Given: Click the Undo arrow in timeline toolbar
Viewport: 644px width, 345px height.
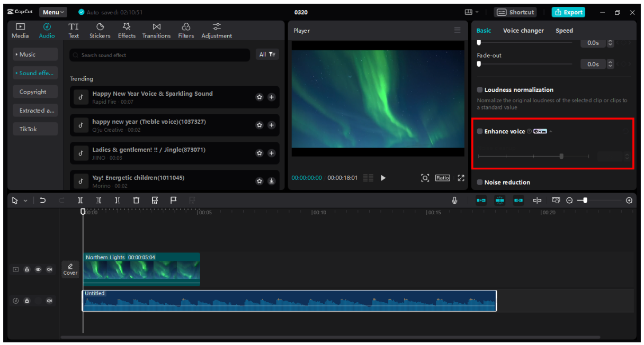Looking at the screenshot, I should click(x=43, y=201).
